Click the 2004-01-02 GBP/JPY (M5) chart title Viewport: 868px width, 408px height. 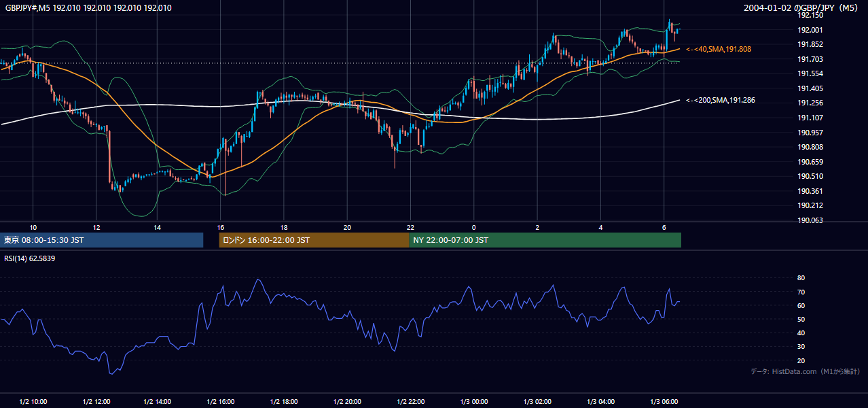click(x=802, y=8)
